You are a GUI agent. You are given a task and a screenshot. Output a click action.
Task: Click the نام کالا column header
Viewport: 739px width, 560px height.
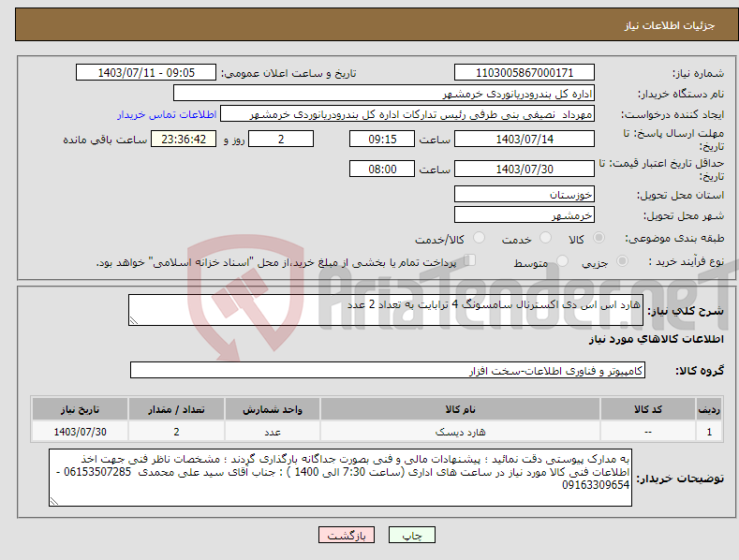(x=460, y=409)
